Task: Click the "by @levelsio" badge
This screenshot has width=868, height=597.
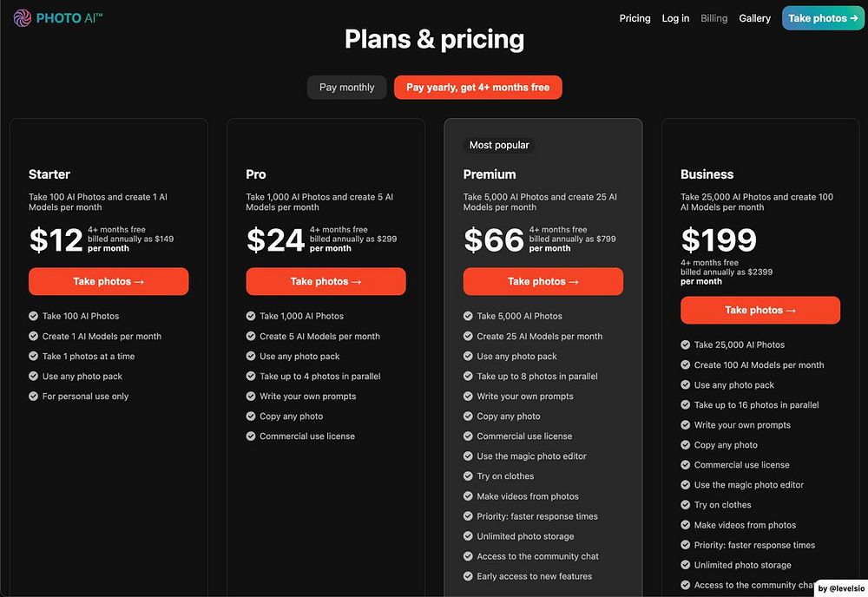Action: 840,588
